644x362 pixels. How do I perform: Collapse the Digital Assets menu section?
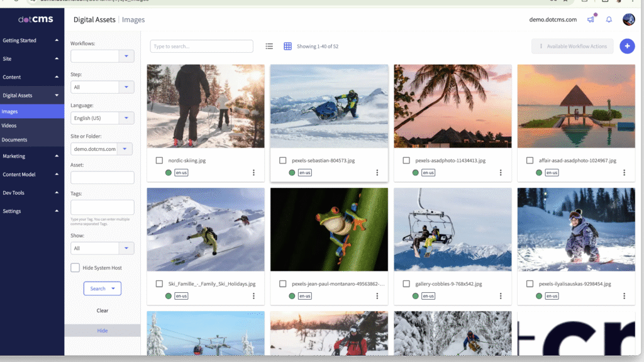click(31, 96)
